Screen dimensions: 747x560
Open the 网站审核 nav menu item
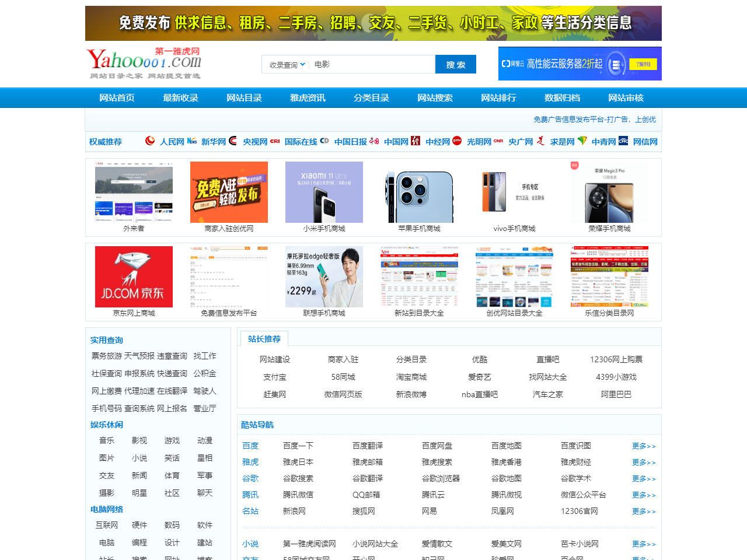pyautogui.click(x=626, y=98)
